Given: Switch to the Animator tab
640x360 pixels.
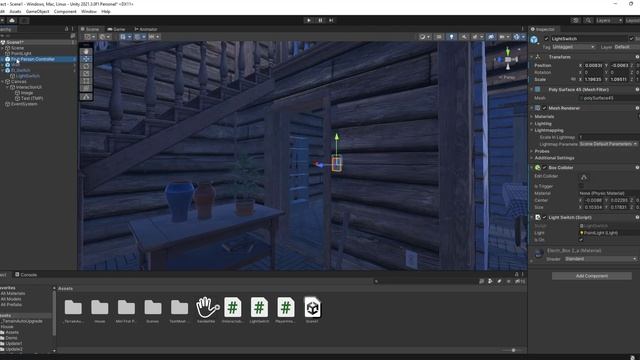Looking at the screenshot, I should pos(146,29).
